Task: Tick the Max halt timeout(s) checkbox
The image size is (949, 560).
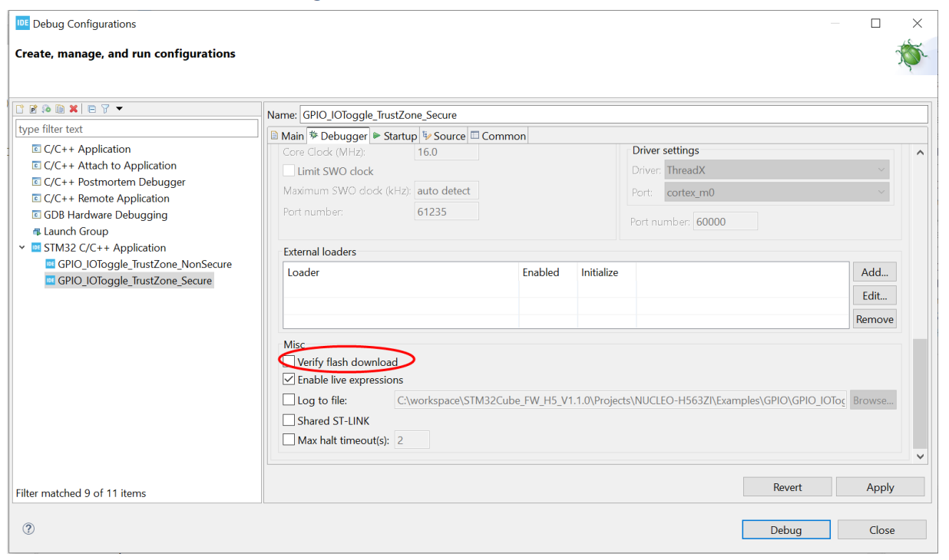Action: click(x=289, y=440)
